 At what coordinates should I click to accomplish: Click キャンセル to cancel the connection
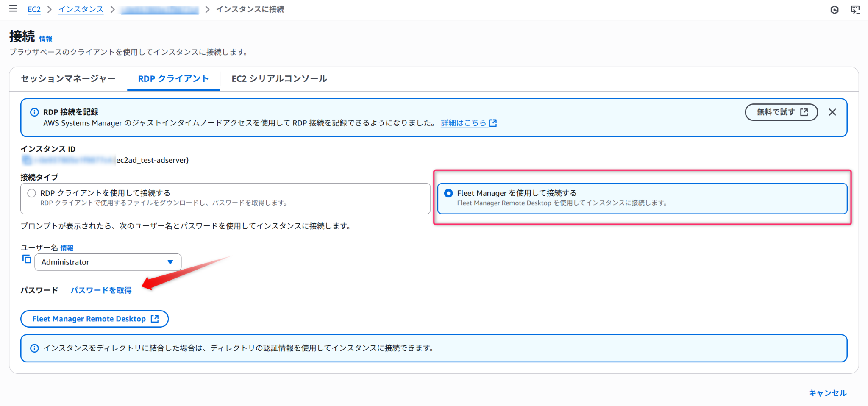coord(827,393)
